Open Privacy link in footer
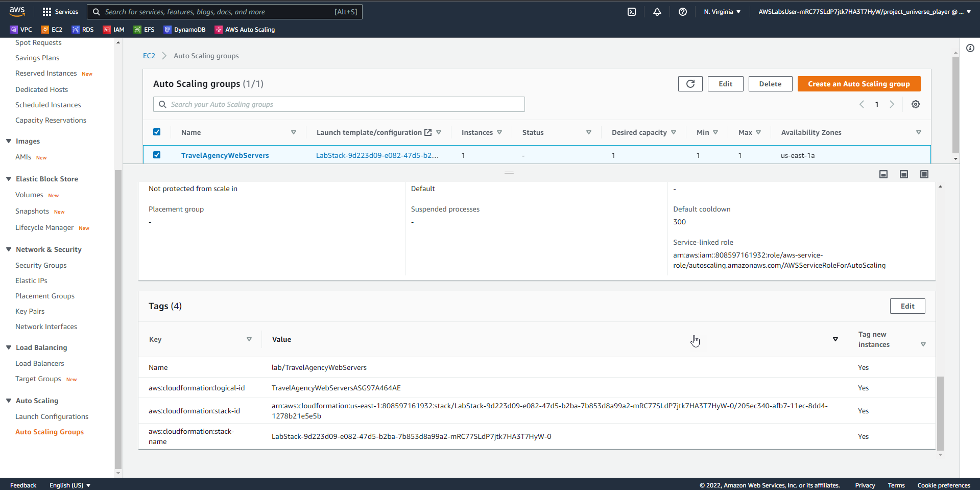The image size is (980, 490). pos(865,485)
